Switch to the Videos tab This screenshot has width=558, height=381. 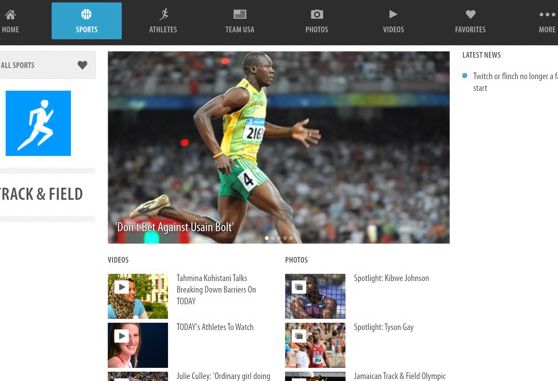coord(393,21)
